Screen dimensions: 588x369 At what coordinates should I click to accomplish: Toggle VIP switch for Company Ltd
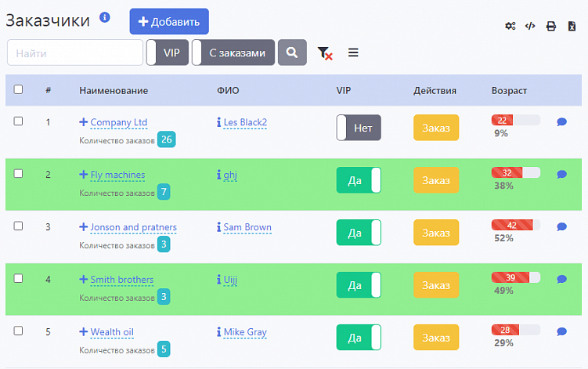pyautogui.click(x=359, y=128)
